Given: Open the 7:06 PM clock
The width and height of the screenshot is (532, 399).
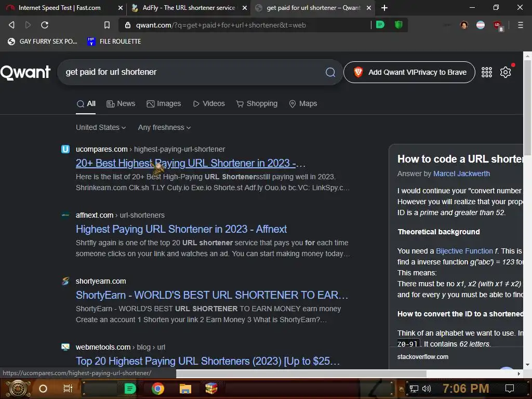Looking at the screenshot, I should tap(465, 388).
